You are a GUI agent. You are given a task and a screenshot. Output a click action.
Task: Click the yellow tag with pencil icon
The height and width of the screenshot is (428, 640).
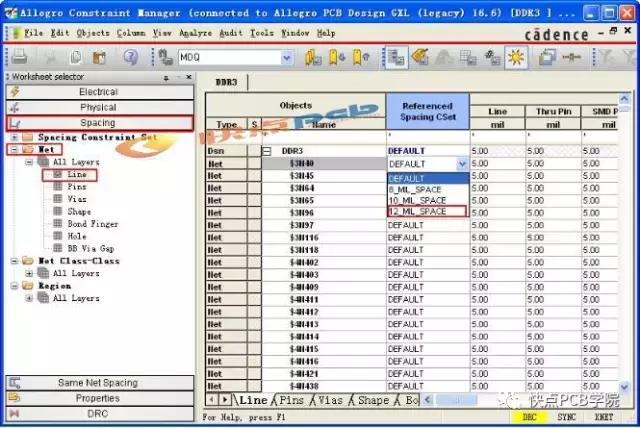420,57
